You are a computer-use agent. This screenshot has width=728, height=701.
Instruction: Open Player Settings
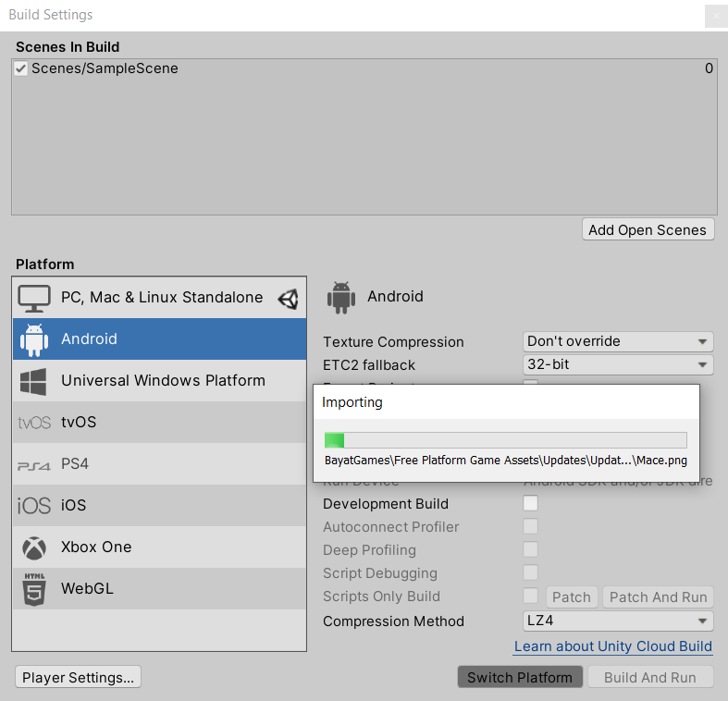(x=78, y=677)
